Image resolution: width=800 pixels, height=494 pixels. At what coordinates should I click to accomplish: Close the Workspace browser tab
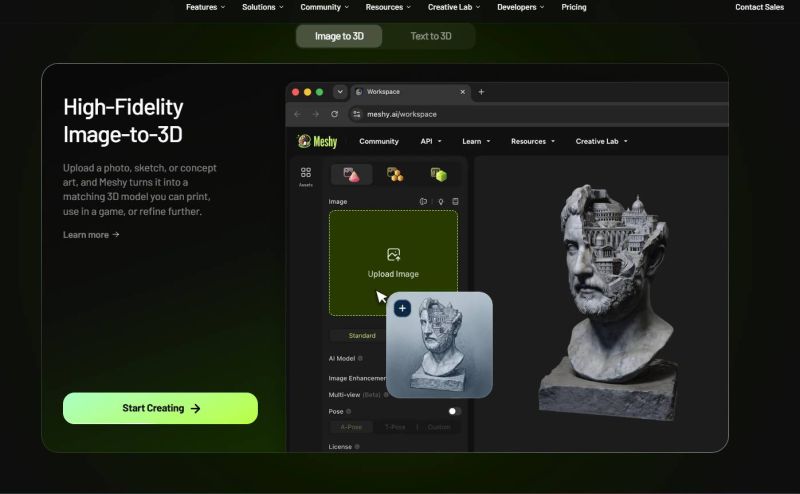pos(463,92)
